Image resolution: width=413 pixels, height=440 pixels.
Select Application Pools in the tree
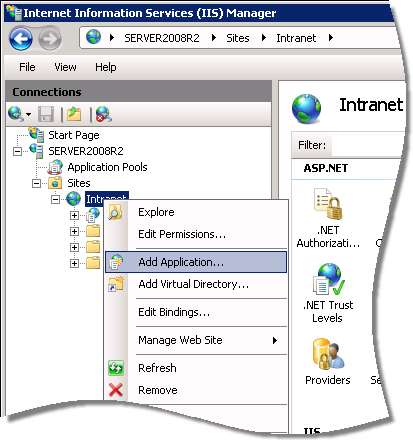[107, 167]
